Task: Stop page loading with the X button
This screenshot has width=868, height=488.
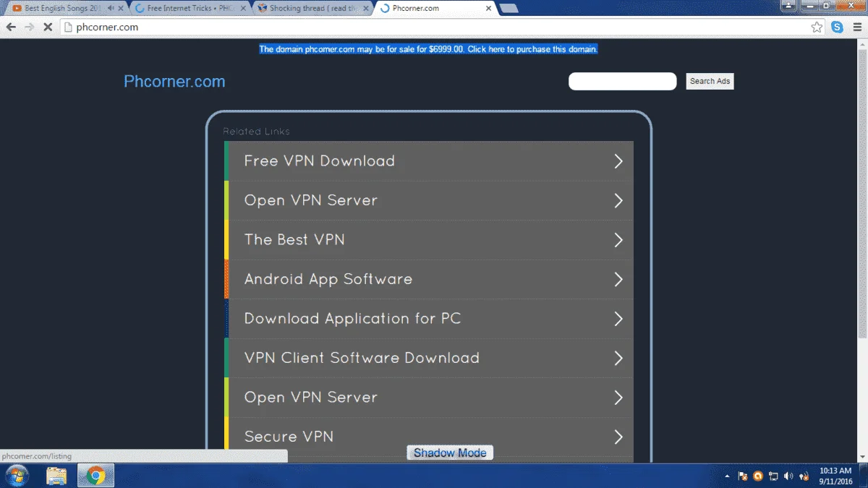Action: pyautogui.click(x=47, y=27)
